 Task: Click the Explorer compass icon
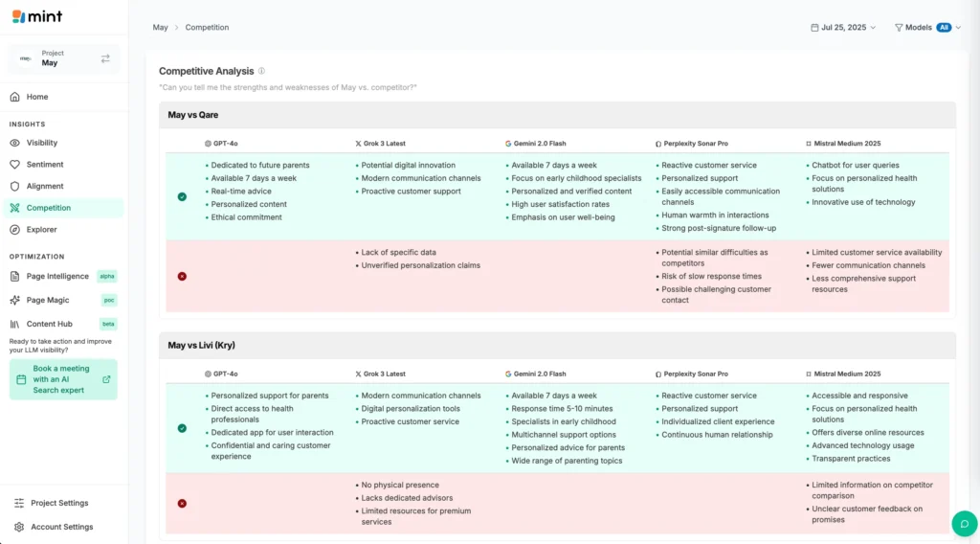point(15,230)
